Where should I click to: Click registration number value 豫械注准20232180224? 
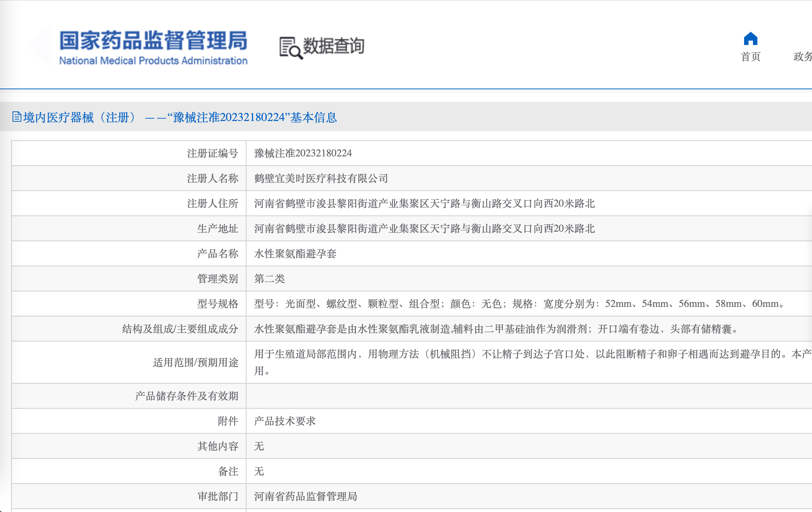(x=303, y=153)
